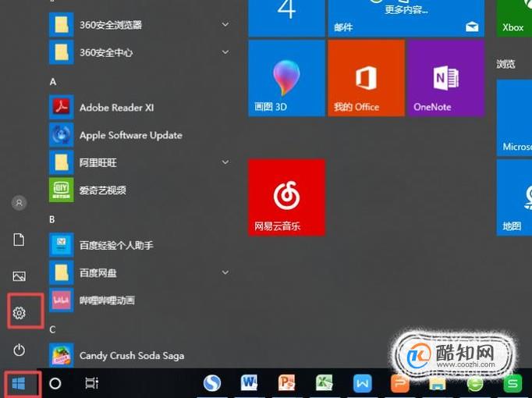Open WPS Spreadsheets green S icon

512,384
